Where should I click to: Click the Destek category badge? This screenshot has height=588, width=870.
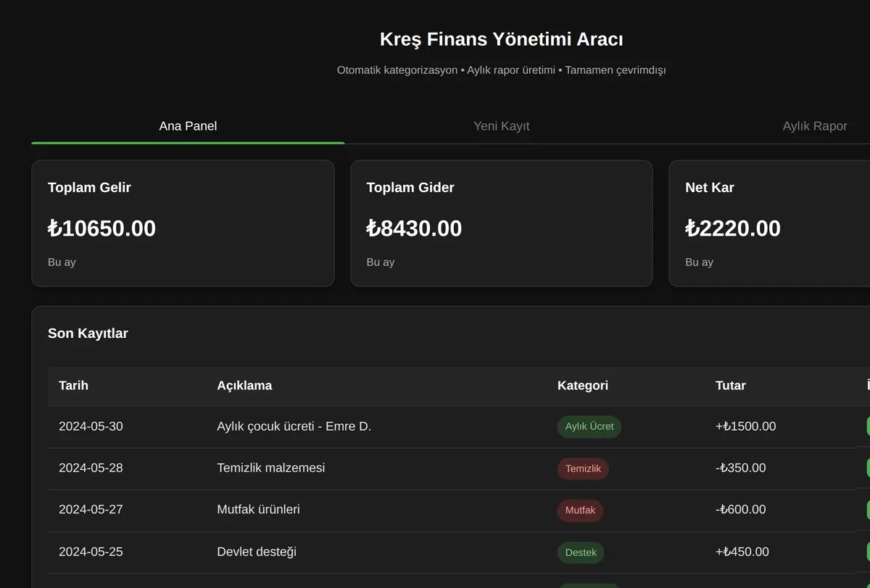click(x=581, y=552)
